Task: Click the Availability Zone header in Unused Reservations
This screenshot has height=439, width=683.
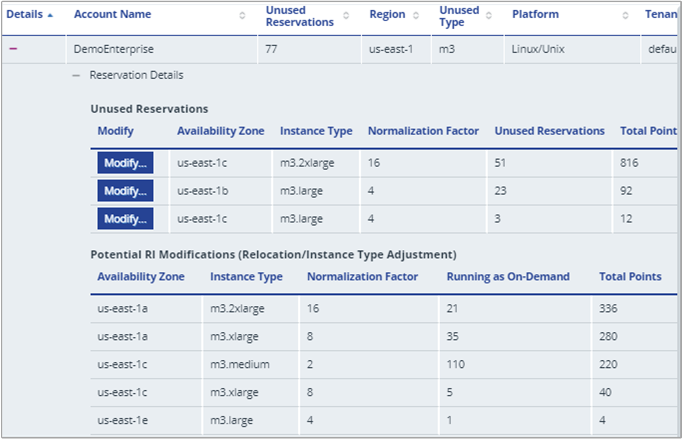Action: 220,131
